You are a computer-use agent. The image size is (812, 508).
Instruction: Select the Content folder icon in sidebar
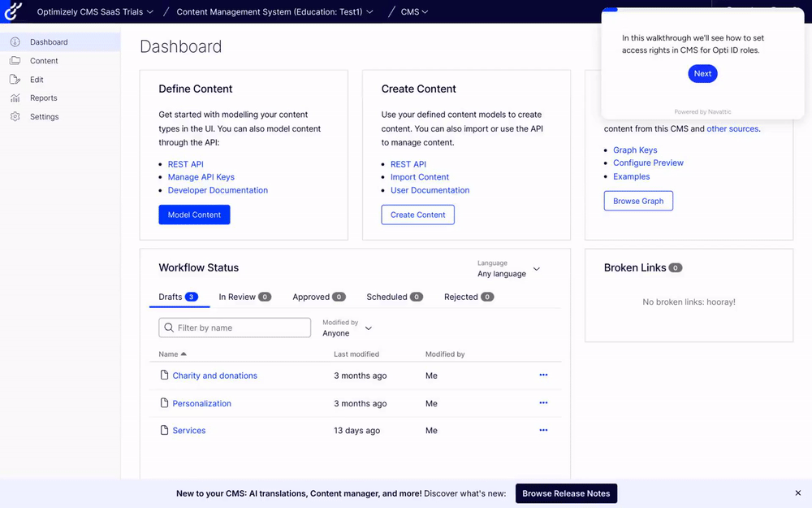coord(15,61)
